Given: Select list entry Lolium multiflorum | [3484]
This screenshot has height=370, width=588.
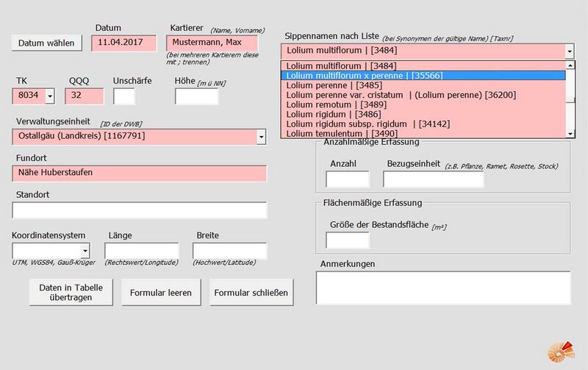Looking at the screenshot, I should (423, 65).
